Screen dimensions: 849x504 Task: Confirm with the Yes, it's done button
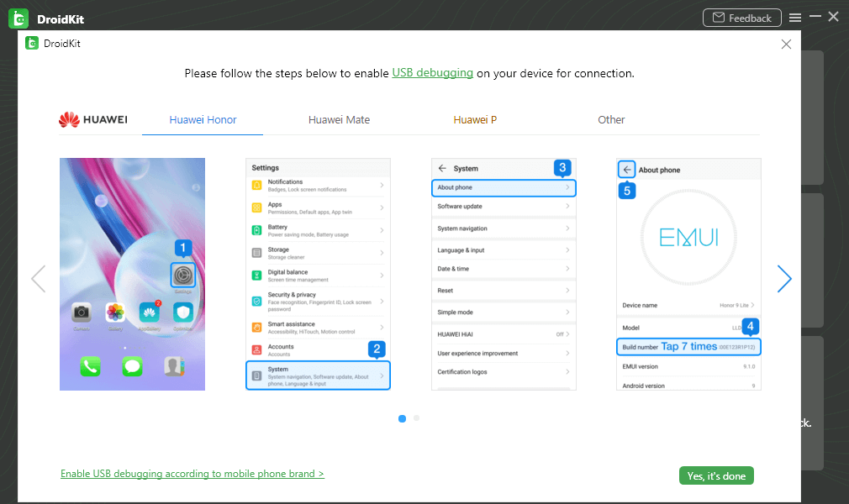pyautogui.click(x=716, y=475)
